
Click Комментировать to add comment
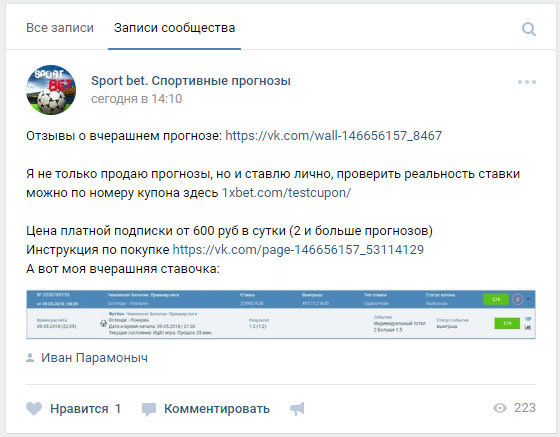click(217, 409)
